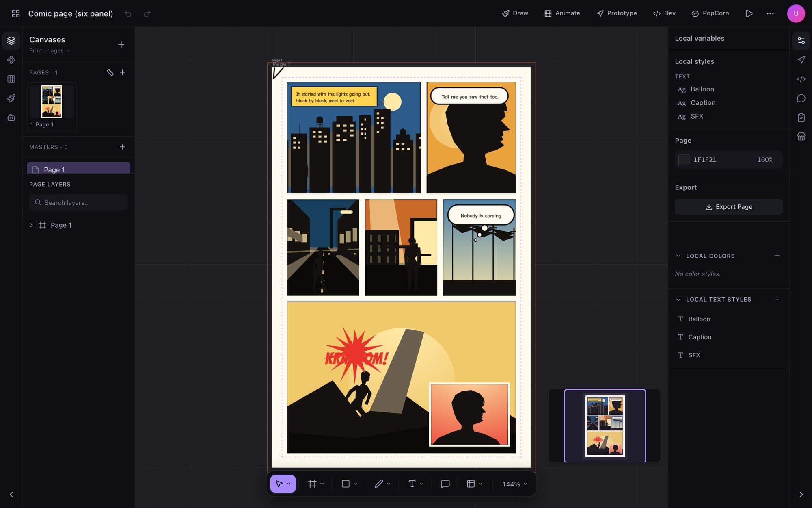Open the design settings sliders icon
812x508 pixels.
[801, 41]
